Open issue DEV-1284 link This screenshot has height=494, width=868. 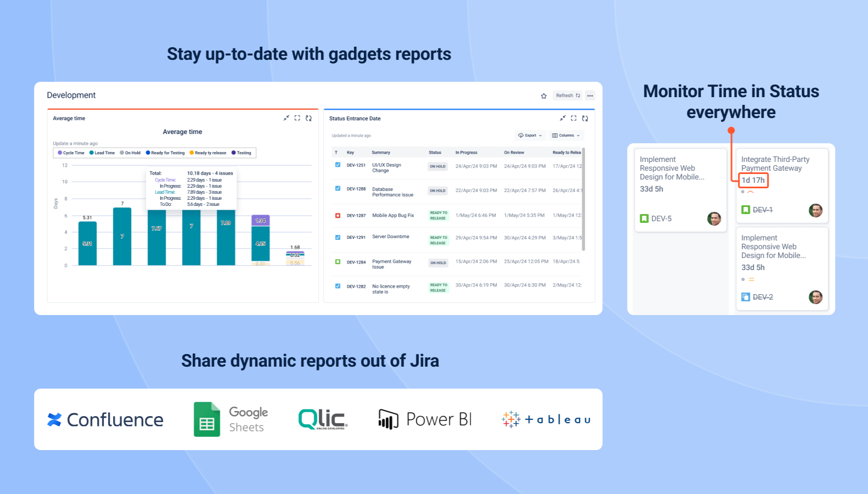point(356,262)
